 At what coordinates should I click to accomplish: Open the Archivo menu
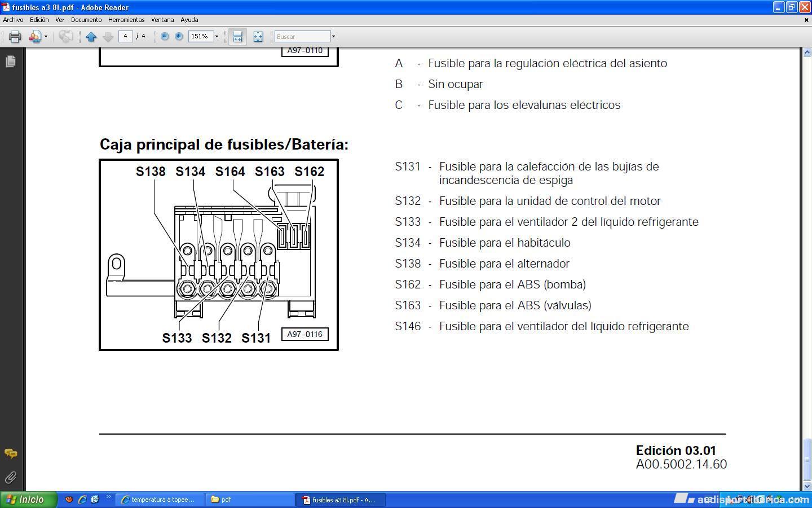click(x=13, y=20)
